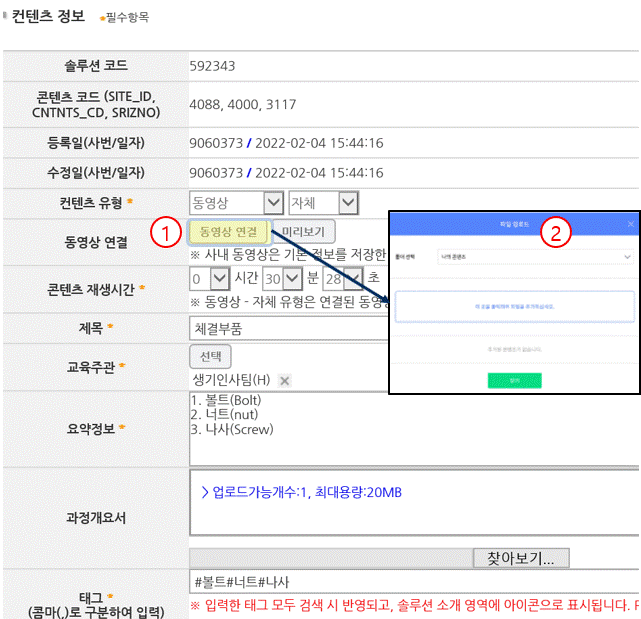Click the 선택 button for 교육주관
The image size is (641, 619).
pyautogui.click(x=210, y=356)
